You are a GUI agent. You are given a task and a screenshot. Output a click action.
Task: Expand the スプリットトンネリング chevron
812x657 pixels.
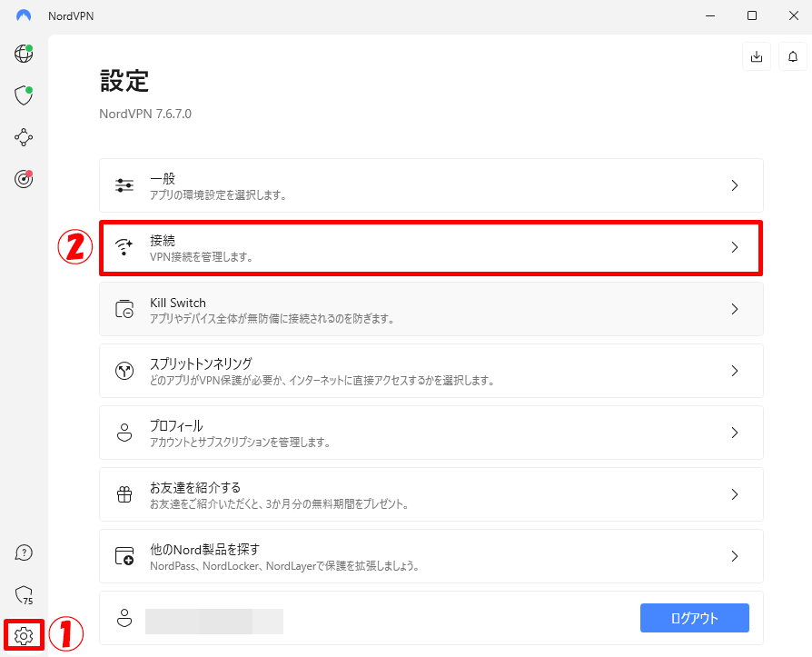click(734, 371)
